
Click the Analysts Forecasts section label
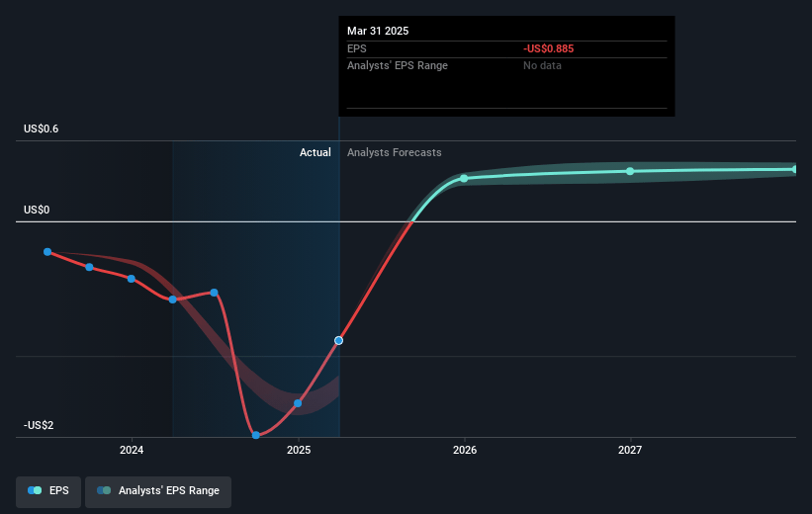pyautogui.click(x=395, y=153)
